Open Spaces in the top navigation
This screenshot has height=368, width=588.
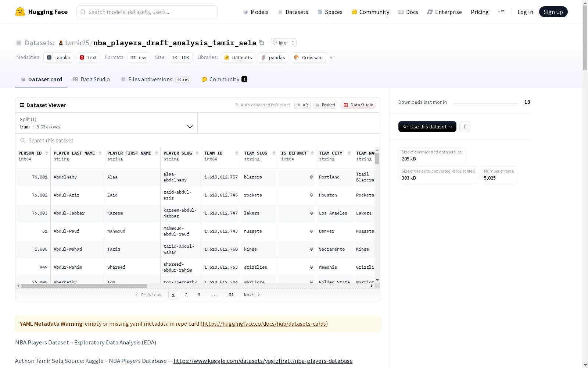[x=330, y=12]
